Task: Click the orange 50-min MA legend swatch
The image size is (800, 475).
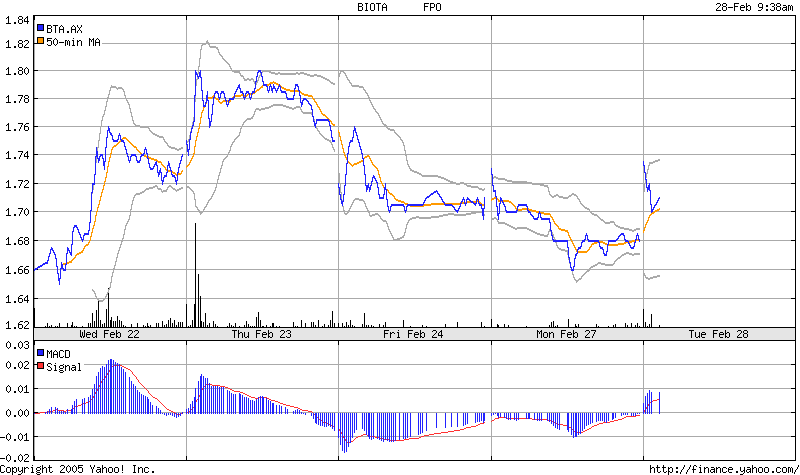Action: (x=40, y=41)
